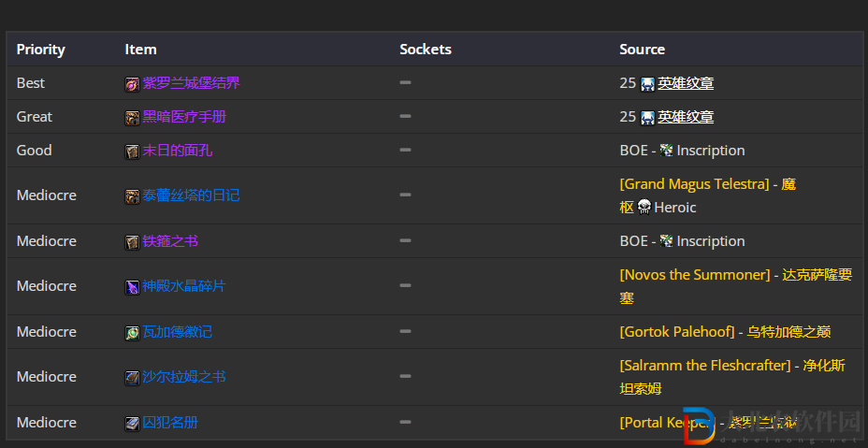The image size is (868, 448).
Task: Click the 铁箍之书 item icon
Action: [132, 242]
